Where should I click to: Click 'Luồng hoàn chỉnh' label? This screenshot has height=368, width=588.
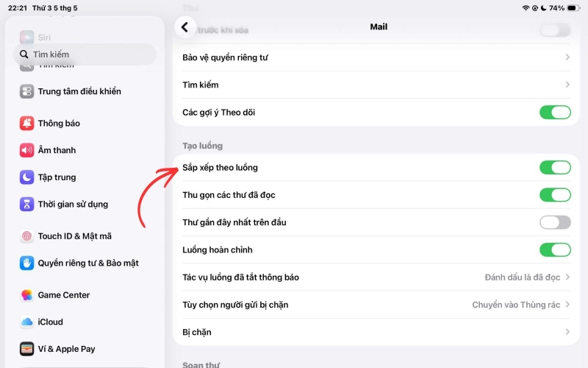point(218,250)
